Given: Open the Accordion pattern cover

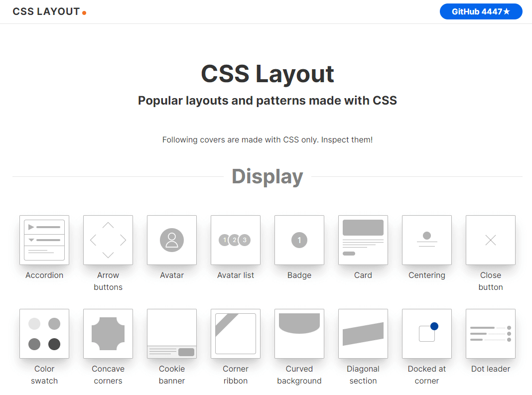Looking at the screenshot, I should coord(44,240).
